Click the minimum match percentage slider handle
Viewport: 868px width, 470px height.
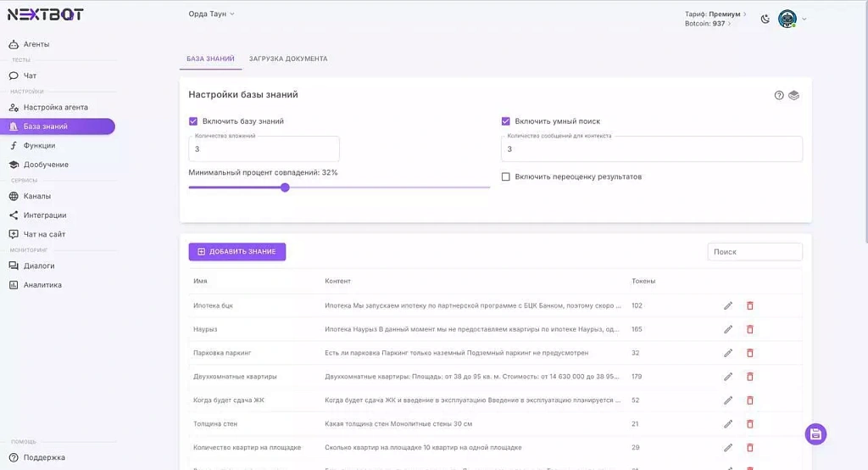pyautogui.click(x=285, y=187)
